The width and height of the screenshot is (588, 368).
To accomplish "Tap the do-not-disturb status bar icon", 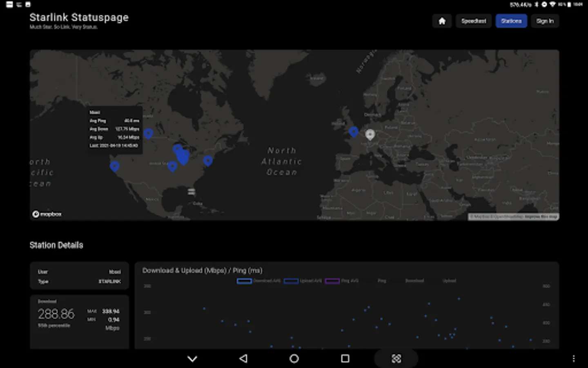I will 544,4.
